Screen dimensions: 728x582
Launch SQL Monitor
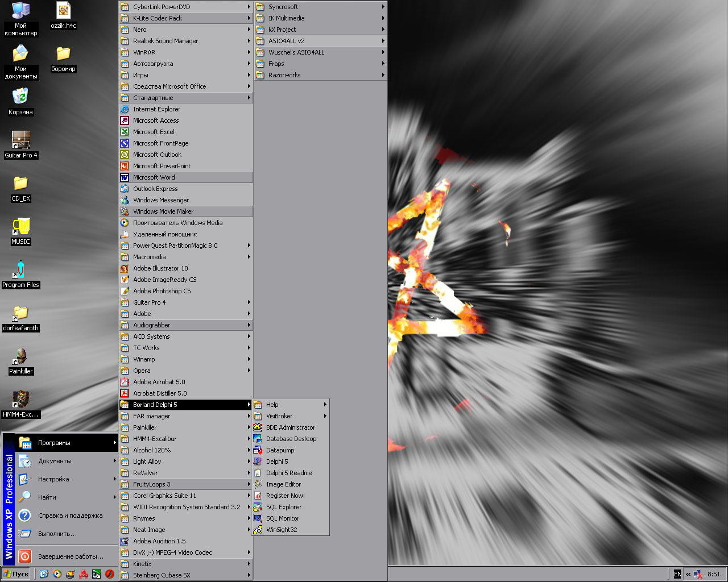point(291,518)
